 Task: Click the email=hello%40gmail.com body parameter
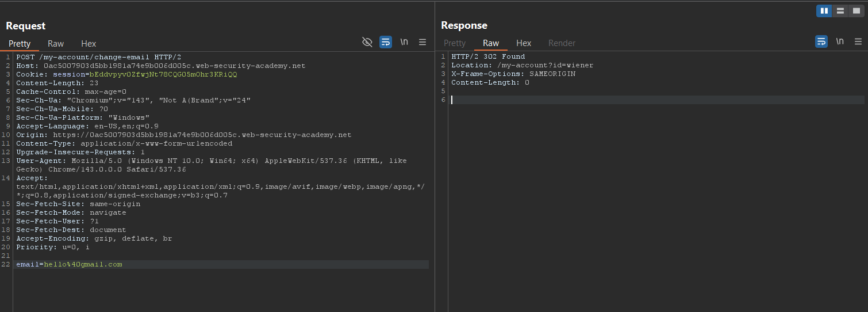click(x=69, y=264)
